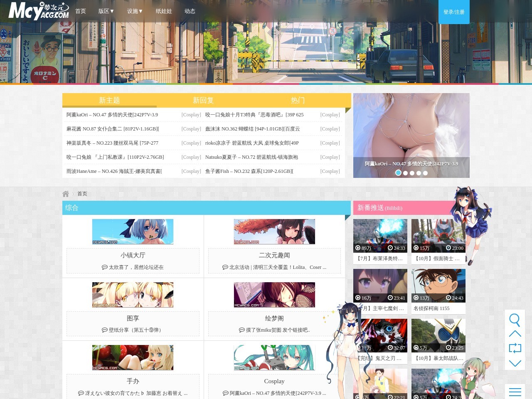The height and width of the screenshot is (399, 532).
Task: Click the play icon on 名侦探柯南 video
Action: [x=416, y=298]
